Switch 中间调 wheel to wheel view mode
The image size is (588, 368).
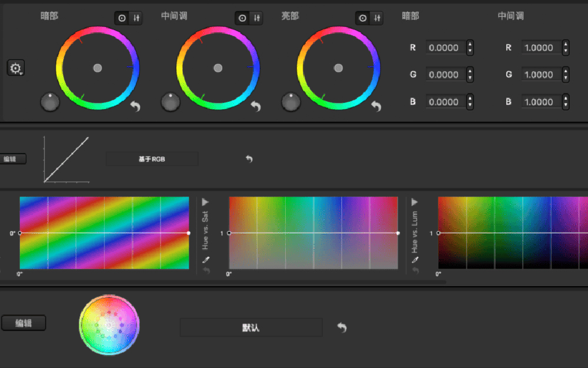(242, 18)
